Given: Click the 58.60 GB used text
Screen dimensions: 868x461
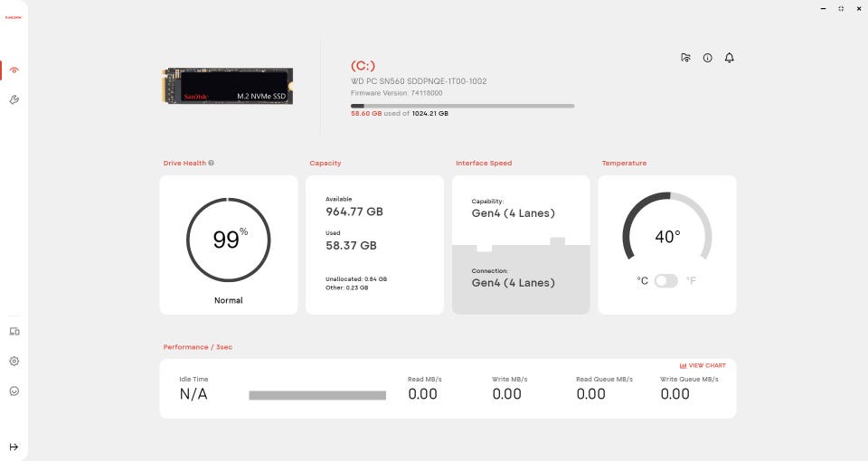Looking at the screenshot, I should [366, 114].
